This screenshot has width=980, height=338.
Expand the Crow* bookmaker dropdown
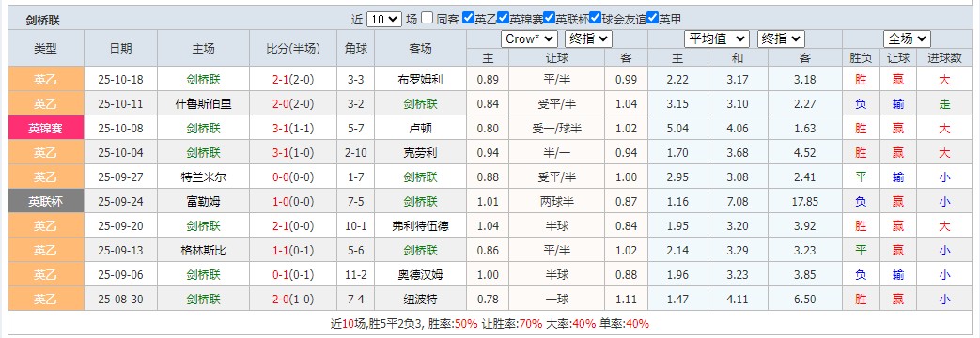tap(529, 38)
